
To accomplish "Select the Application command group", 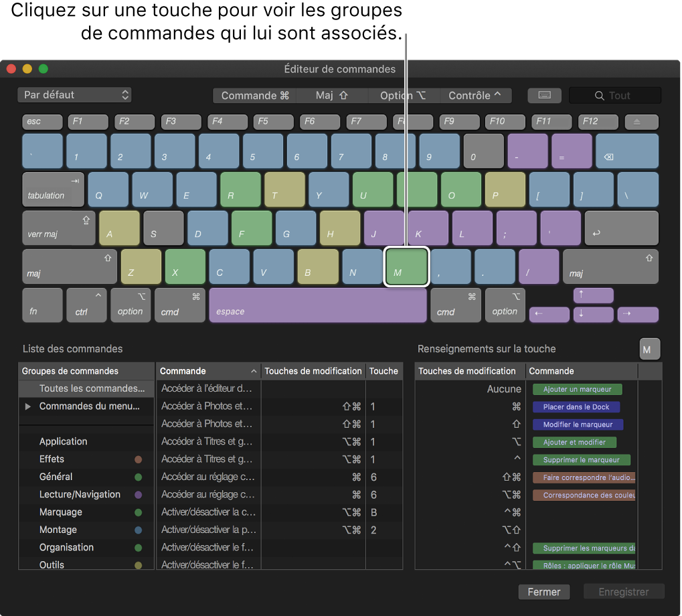I will pos(86,441).
